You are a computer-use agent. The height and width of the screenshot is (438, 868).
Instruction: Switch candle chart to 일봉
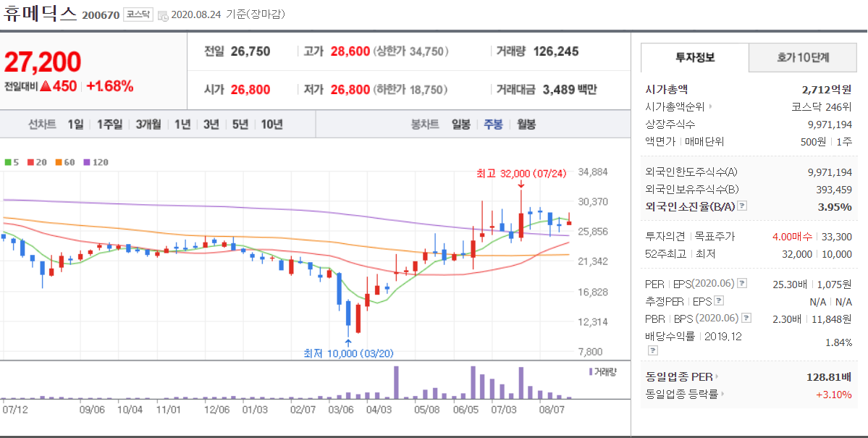(460, 125)
